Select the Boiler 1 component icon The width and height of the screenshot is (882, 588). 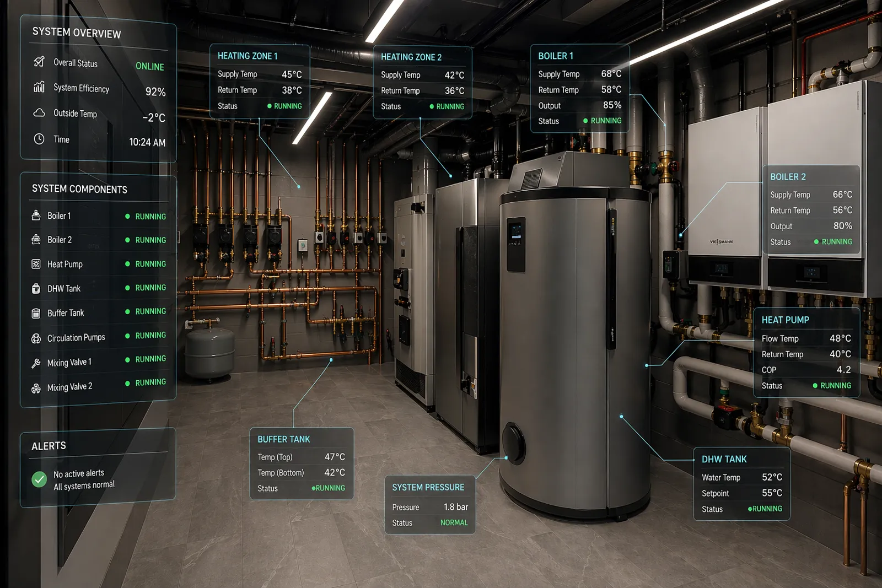click(36, 215)
